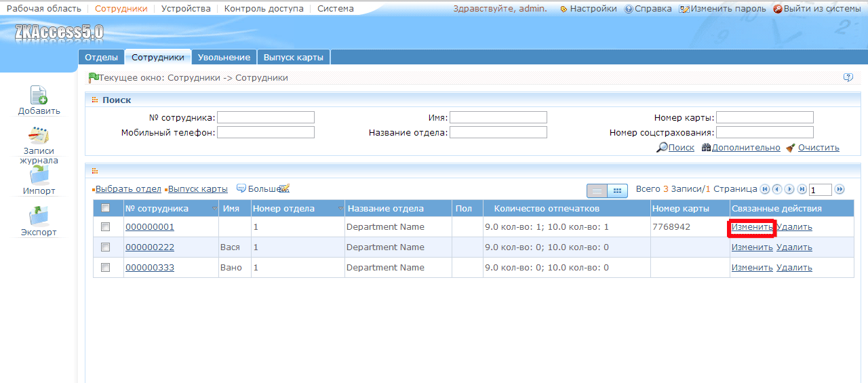Viewport: 868px width, 383px height.
Task: Click the Имя search input field
Action: pos(498,118)
